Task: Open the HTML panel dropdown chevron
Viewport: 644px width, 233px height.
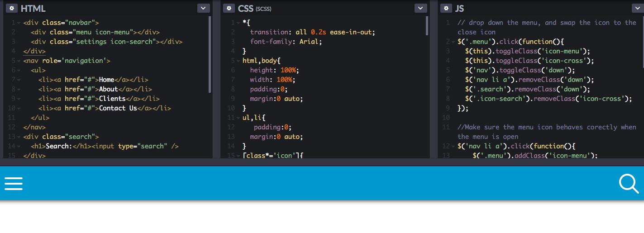Action: pyautogui.click(x=204, y=8)
